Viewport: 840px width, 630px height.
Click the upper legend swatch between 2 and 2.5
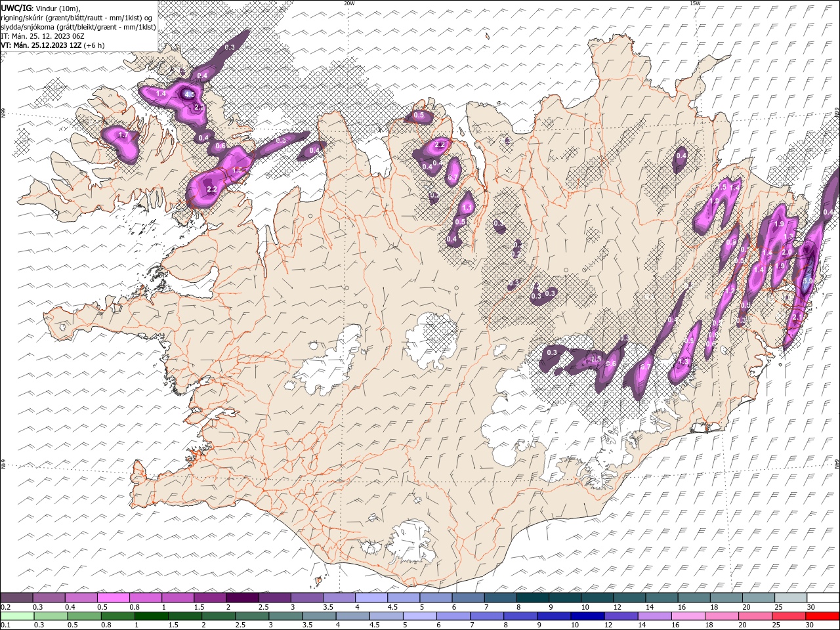coord(242,598)
